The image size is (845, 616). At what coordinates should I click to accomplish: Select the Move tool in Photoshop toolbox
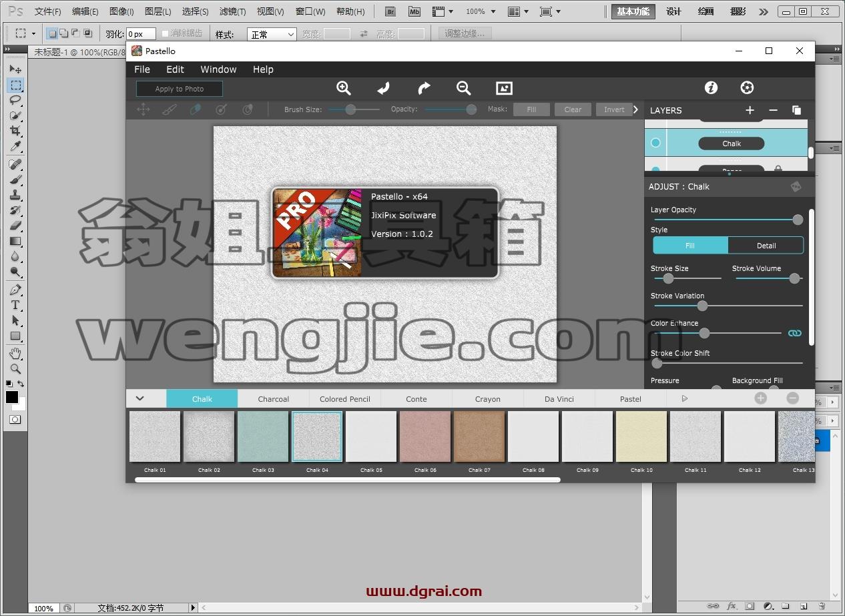pyautogui.click(x=15, y=69)
